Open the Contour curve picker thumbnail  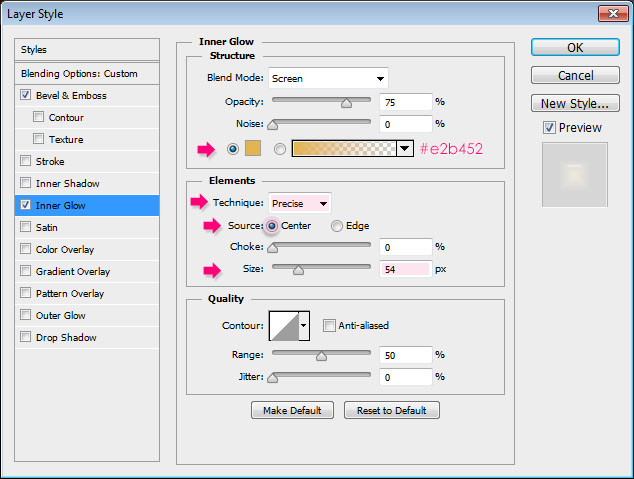(x=284, y=326)
